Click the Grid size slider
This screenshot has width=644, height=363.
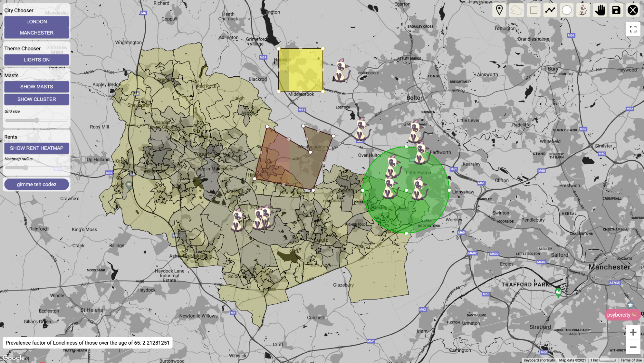[36, 120]
